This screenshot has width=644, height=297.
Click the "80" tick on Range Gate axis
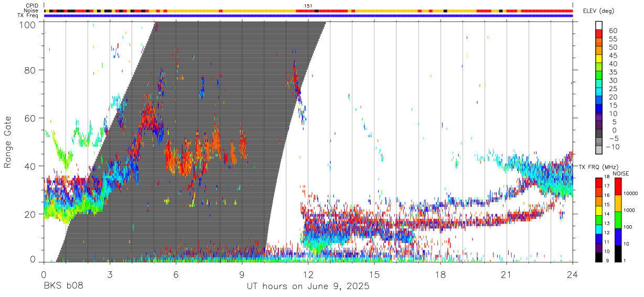(29, 70)
